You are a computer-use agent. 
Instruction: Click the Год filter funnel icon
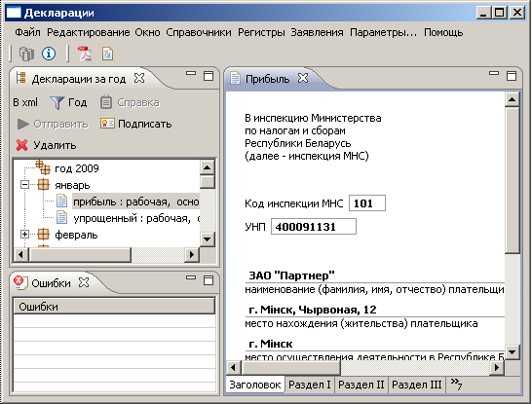[x=57, y=102]
